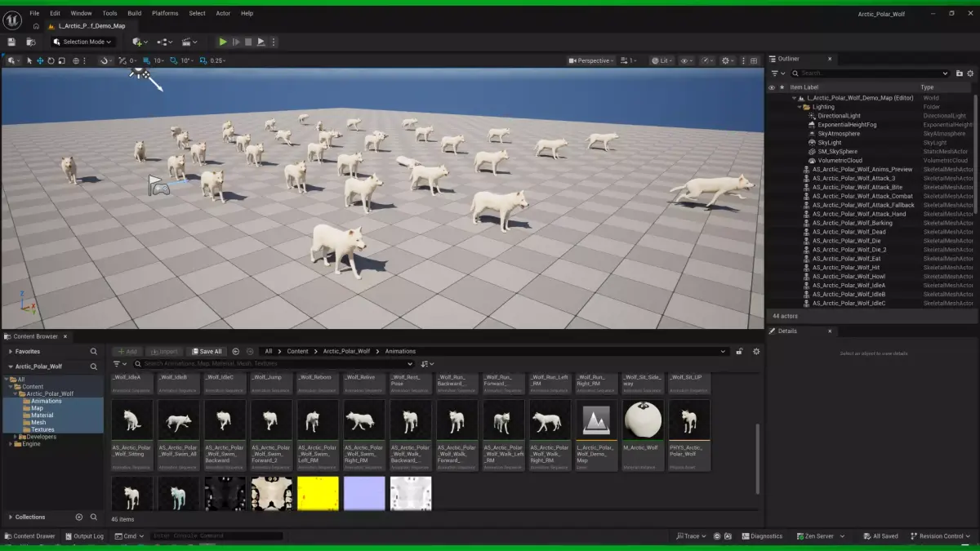Choose the Select objects arrow tool
This screenshot has width=980, height=551.
tap(29, 60)
